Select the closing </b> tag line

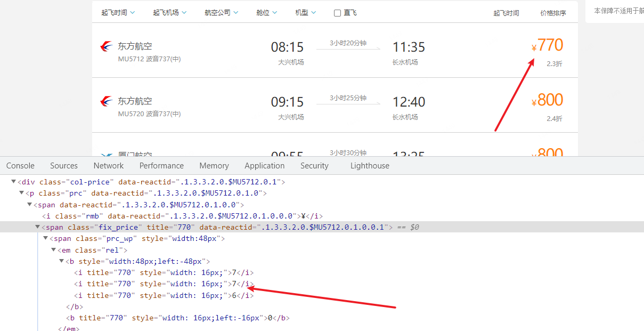(75, 306)
